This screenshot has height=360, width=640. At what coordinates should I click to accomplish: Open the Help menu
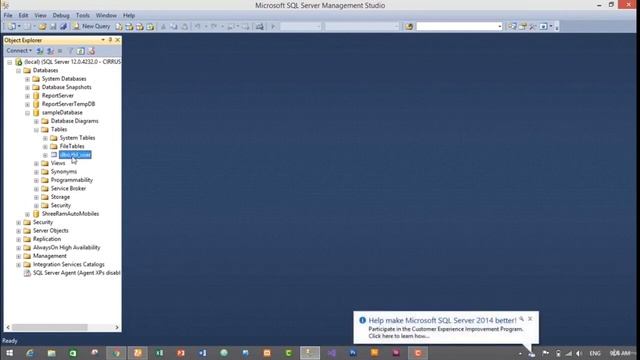tap(129, 16)
